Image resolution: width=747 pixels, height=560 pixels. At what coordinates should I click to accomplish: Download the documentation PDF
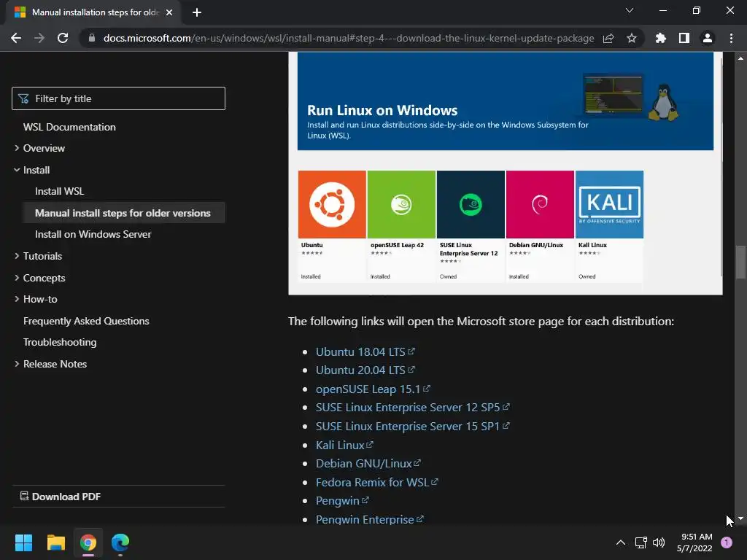pyautogui.click(x=61, y=497)
